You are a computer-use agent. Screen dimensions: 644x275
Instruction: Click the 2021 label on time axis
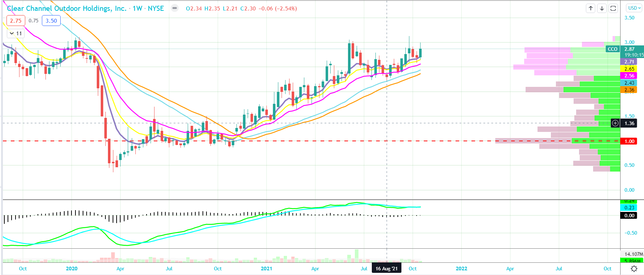(x=266, y=269)
